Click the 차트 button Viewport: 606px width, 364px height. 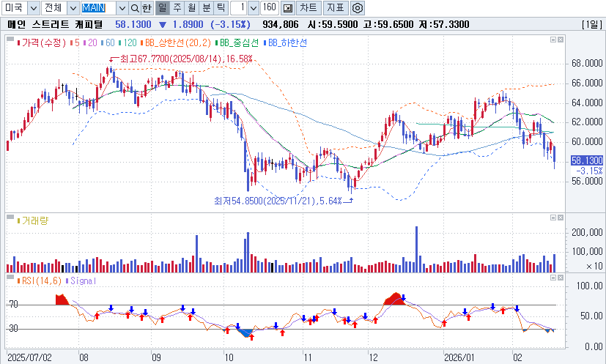(309, 8)
